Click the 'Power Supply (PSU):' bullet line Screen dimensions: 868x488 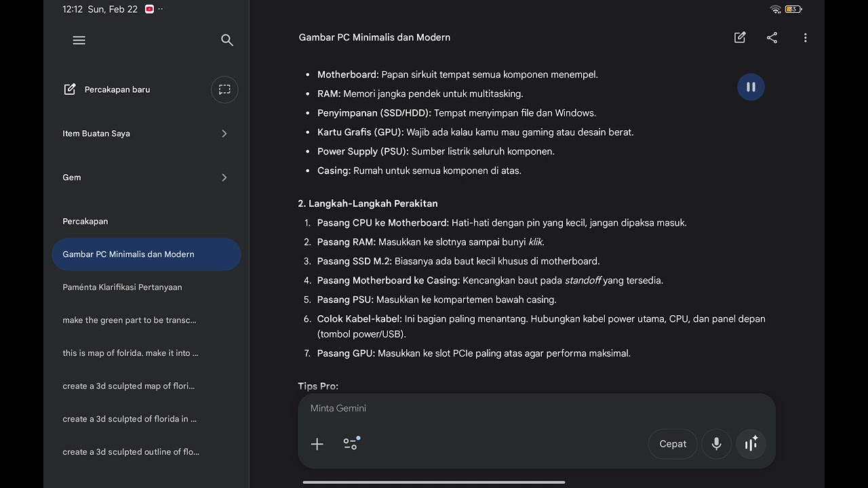pos(436,152)
